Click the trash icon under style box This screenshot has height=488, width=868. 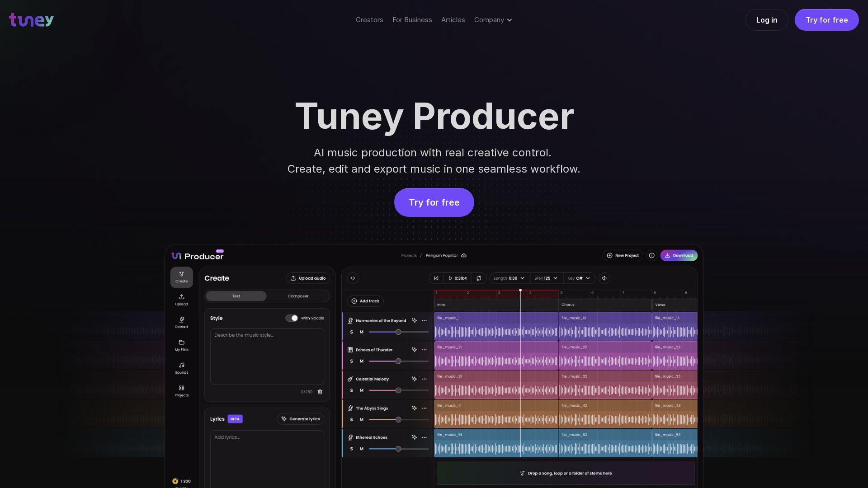(320, 392)
